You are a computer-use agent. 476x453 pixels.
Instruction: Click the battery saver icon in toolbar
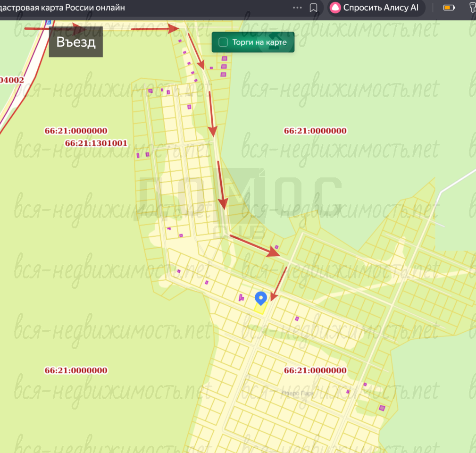[x=449, y=8]
